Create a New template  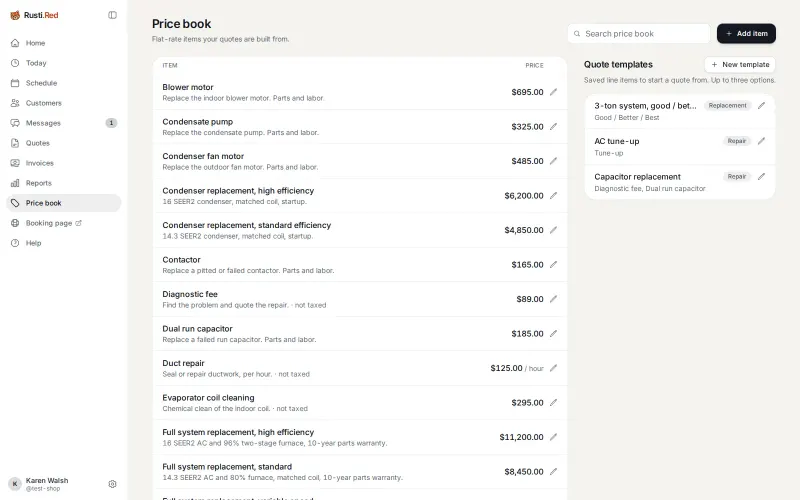point(740,65)
